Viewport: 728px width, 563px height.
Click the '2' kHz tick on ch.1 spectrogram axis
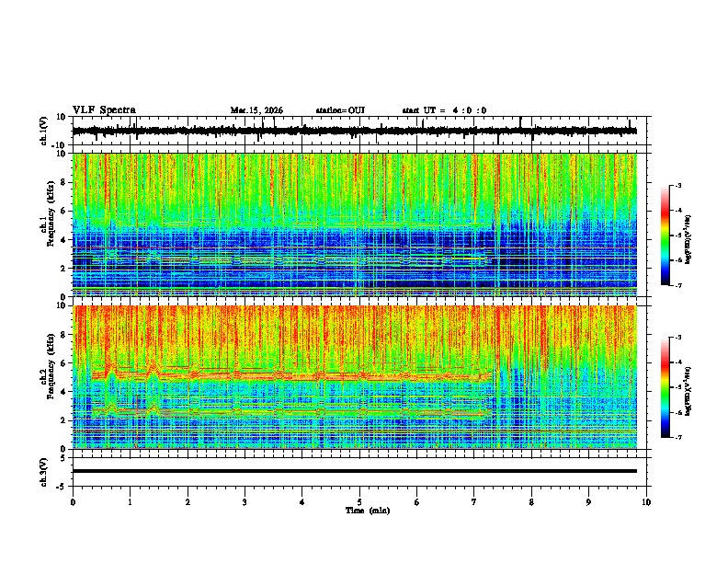click(63, 269)
